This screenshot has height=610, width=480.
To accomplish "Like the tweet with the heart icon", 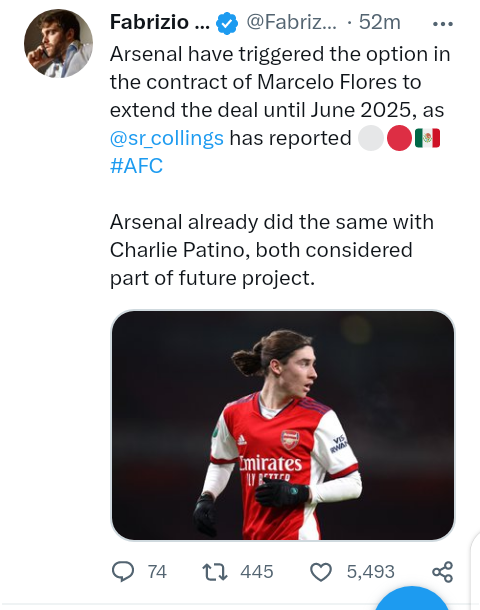I will click(x=321, y=572).
